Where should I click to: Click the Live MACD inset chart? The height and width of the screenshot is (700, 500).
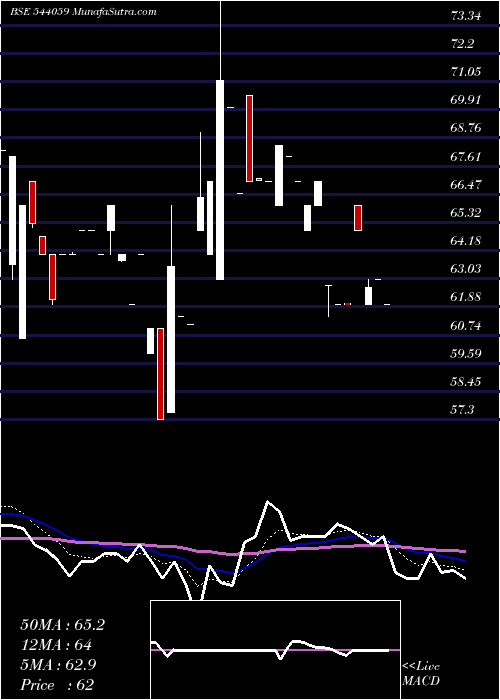pos(275,650)
